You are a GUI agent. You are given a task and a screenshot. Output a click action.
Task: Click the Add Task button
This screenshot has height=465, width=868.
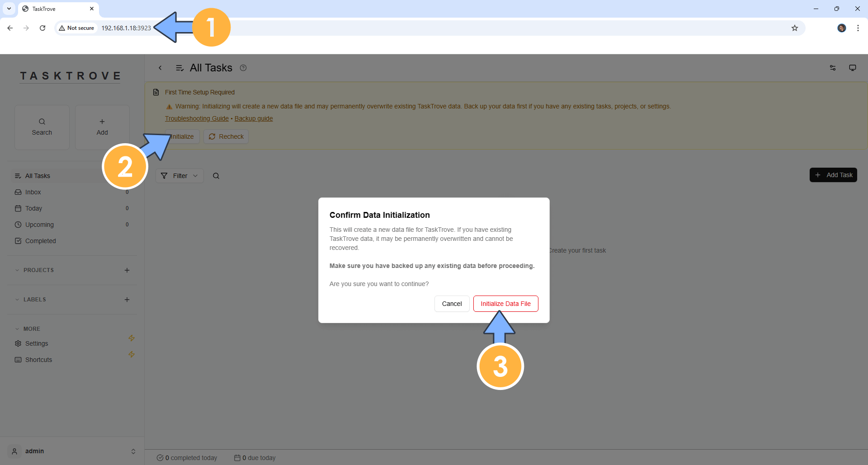(833, 175)
